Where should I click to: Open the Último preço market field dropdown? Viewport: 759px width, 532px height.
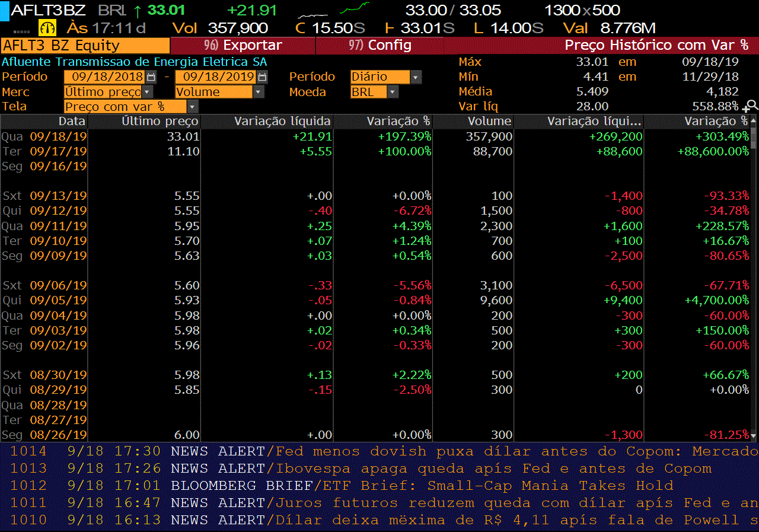tap(147, 92)
